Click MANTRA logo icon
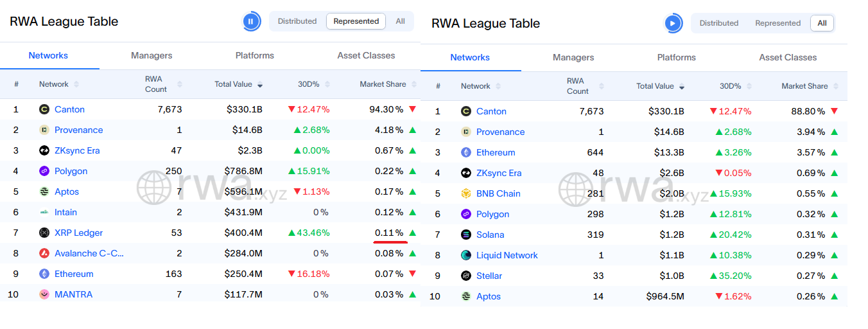The width and height of the screenshot is (868, 329). pyautogui.click(x=44, y=294)
